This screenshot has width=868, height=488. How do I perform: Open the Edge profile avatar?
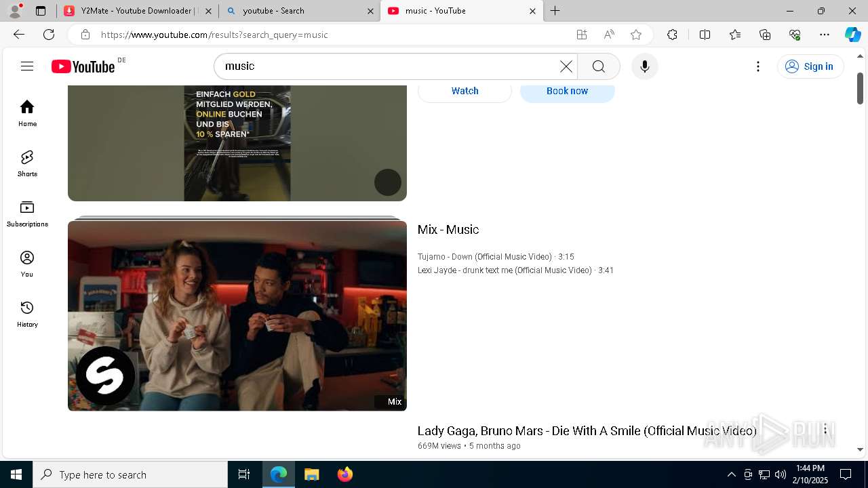click(x=15, y=11)
